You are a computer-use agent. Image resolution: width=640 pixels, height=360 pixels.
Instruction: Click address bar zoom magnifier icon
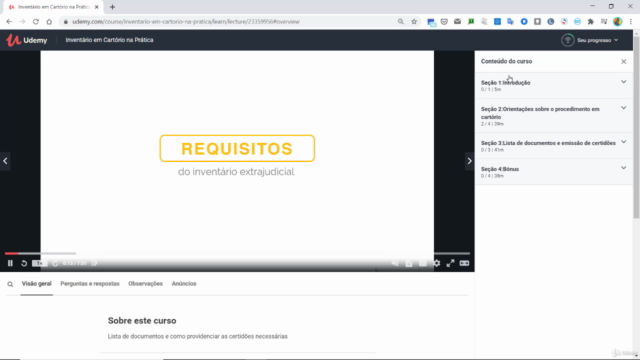(x=401, y=22)
